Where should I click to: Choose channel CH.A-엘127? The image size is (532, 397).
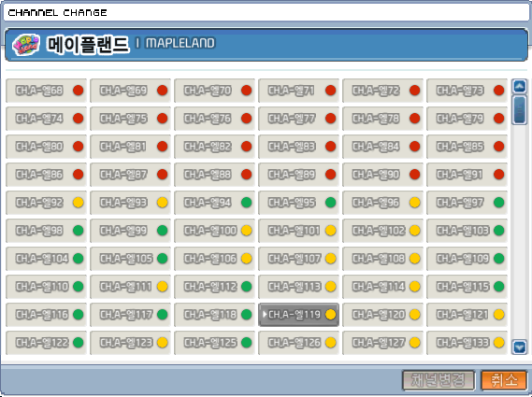pos(382,343)
